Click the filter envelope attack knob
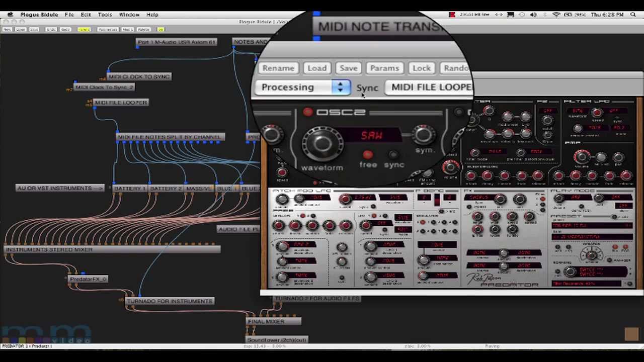 click(x=470, y=175)
